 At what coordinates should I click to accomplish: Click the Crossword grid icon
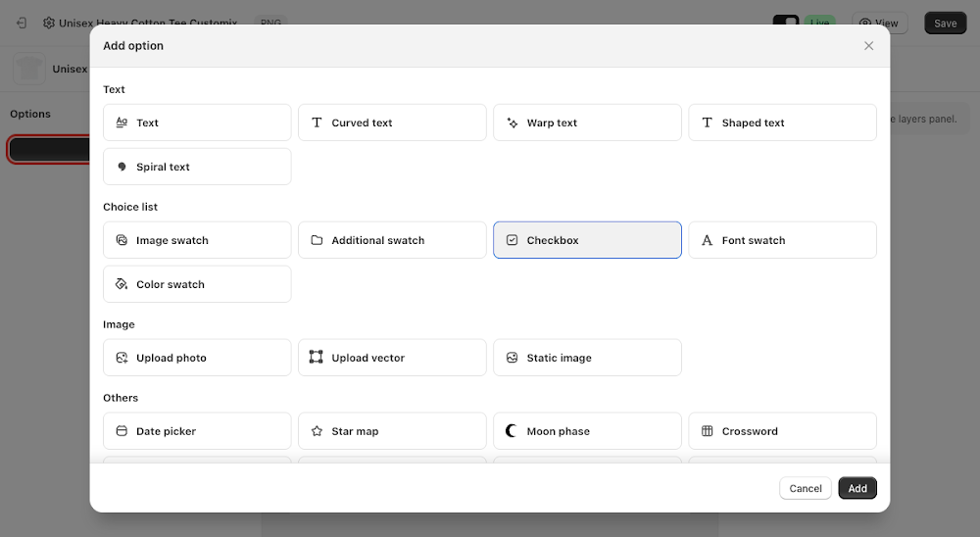[707, 431]
